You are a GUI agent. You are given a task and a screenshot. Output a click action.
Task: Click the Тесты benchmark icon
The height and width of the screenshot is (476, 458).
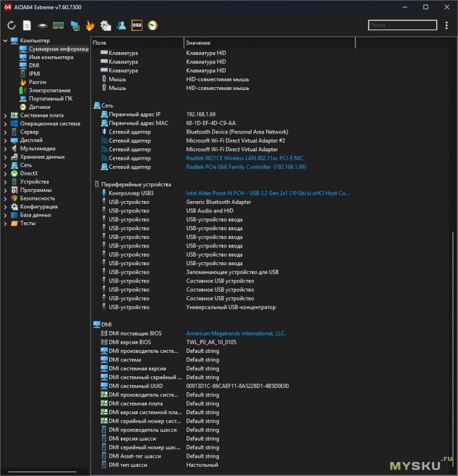(x=14, y=223)
